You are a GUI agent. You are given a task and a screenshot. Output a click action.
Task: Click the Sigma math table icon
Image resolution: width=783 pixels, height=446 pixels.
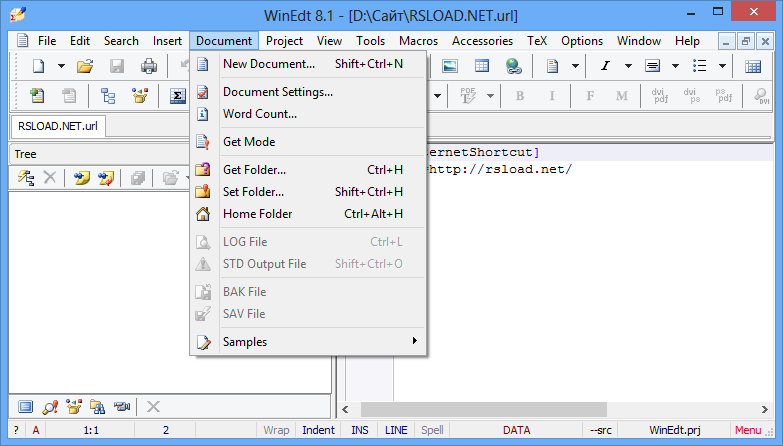[x=177, y=95]
